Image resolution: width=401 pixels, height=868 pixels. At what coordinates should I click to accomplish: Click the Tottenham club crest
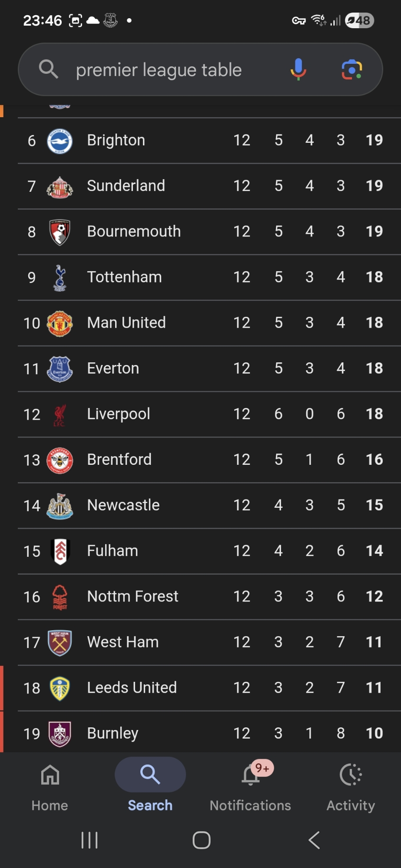60,278
